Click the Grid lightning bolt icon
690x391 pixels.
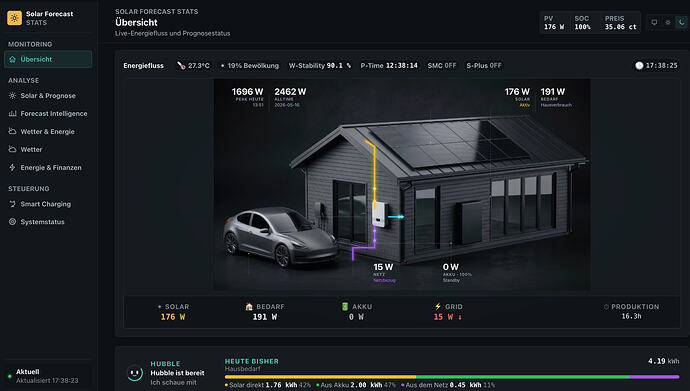click(438, 306)
